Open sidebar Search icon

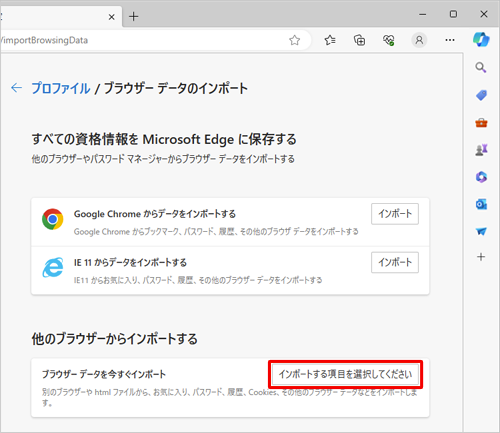point(481,67)
